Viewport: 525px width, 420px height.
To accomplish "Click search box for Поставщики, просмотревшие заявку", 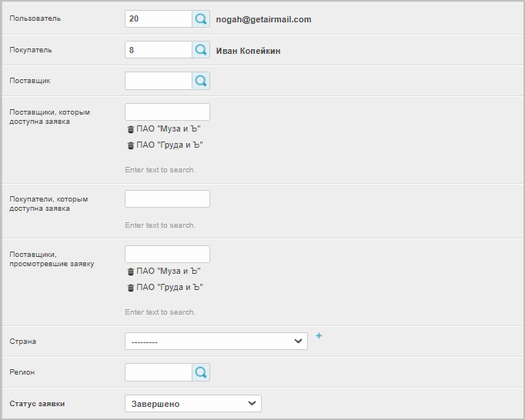I will (x=167, y=254).
